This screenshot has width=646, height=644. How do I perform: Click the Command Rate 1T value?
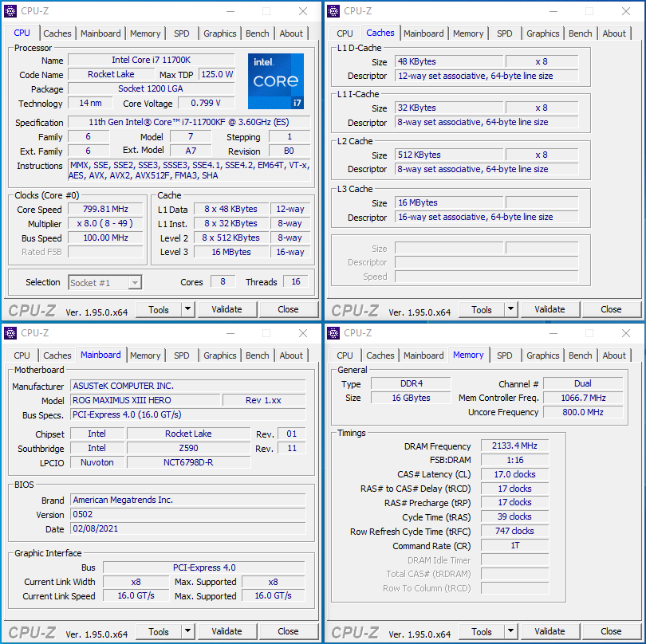[x=514, y=546]
